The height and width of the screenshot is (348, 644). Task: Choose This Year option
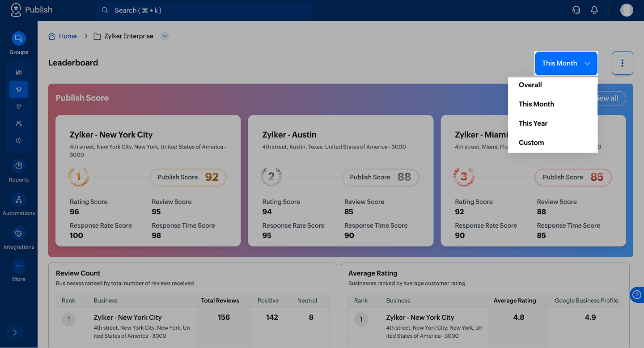click(533, 123)
